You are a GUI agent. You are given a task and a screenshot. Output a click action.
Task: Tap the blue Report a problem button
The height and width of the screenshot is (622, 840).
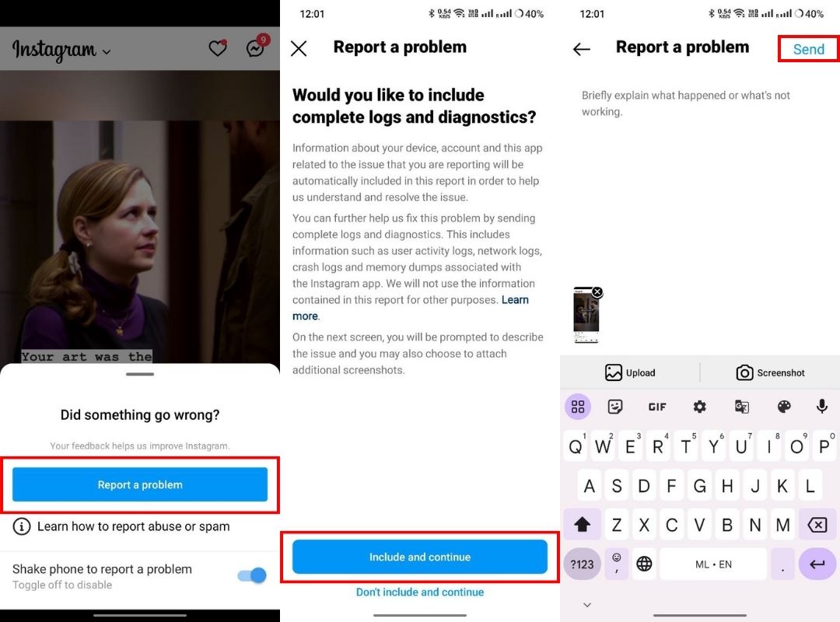click(140, 484)
